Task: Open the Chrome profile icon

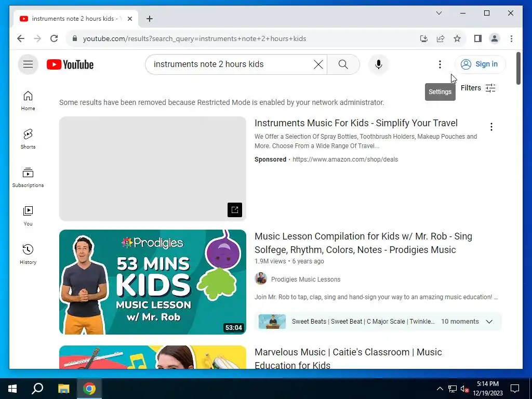Action: point(495,38)
